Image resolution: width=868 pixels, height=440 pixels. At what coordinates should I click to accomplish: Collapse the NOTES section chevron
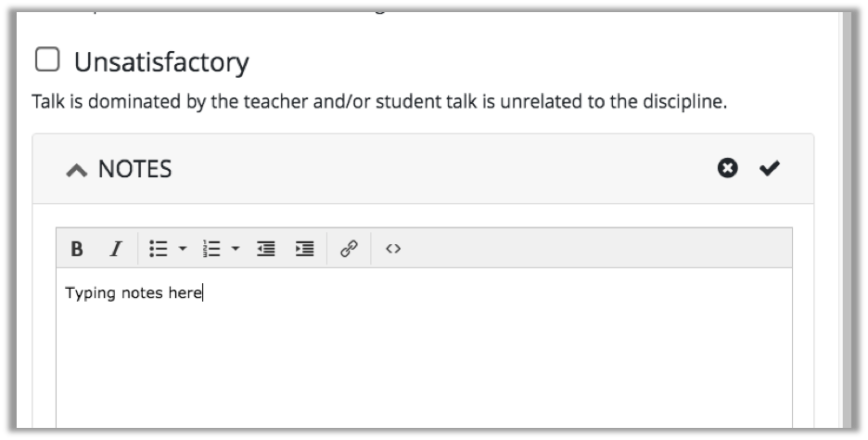pos(76,170)
